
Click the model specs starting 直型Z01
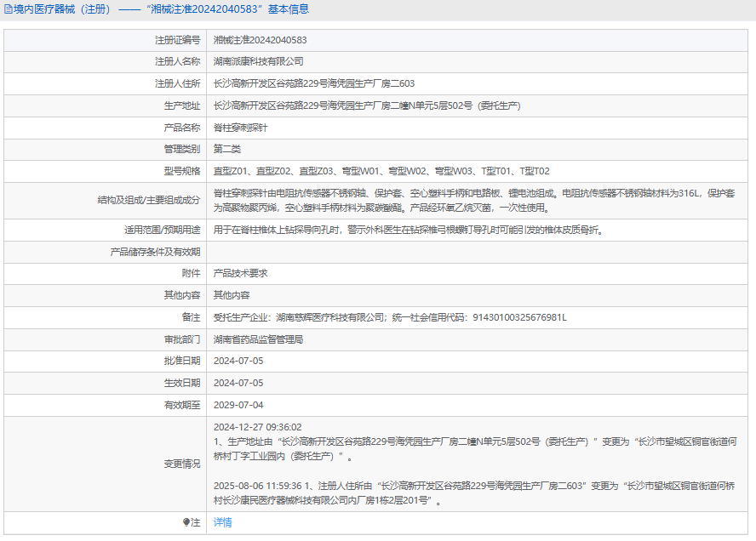(381, 171)
